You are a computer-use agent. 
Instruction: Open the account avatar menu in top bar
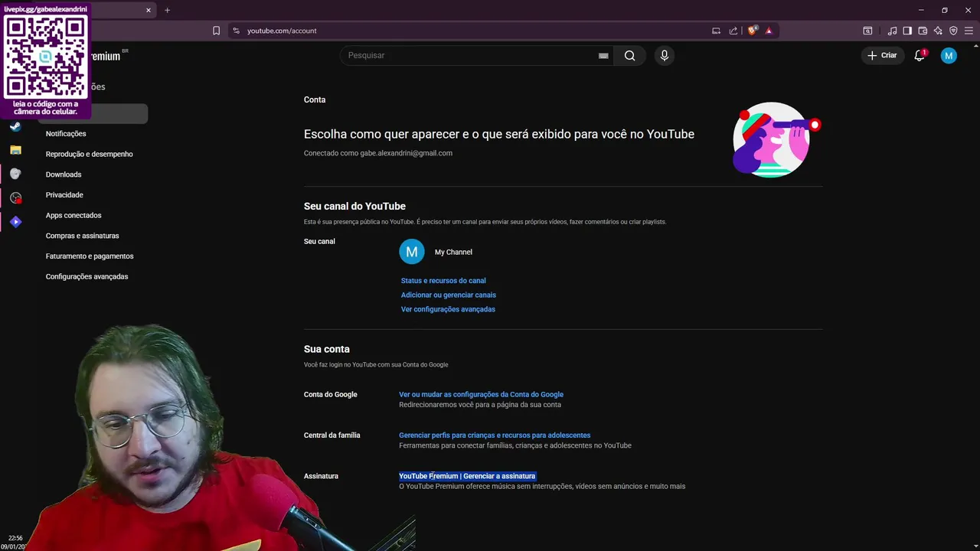[949, 55]
